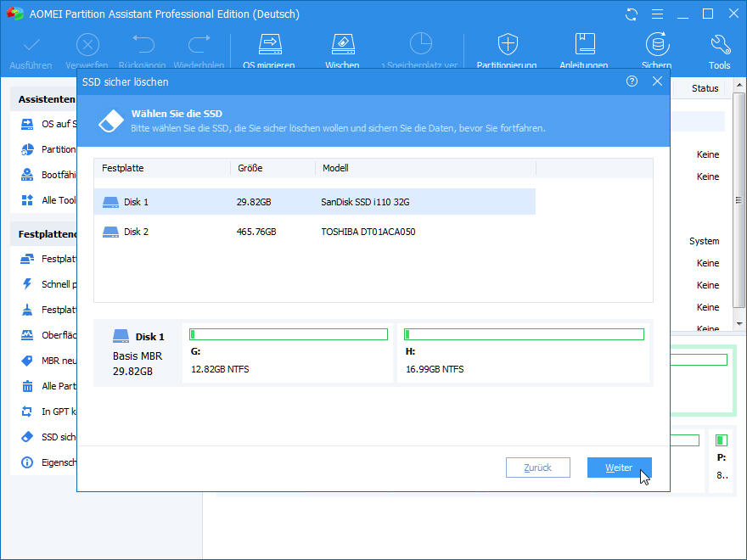The width and height of the screenshot is (747, 560).
Task: Click the refresh icon in title bar
Action: 632,14
